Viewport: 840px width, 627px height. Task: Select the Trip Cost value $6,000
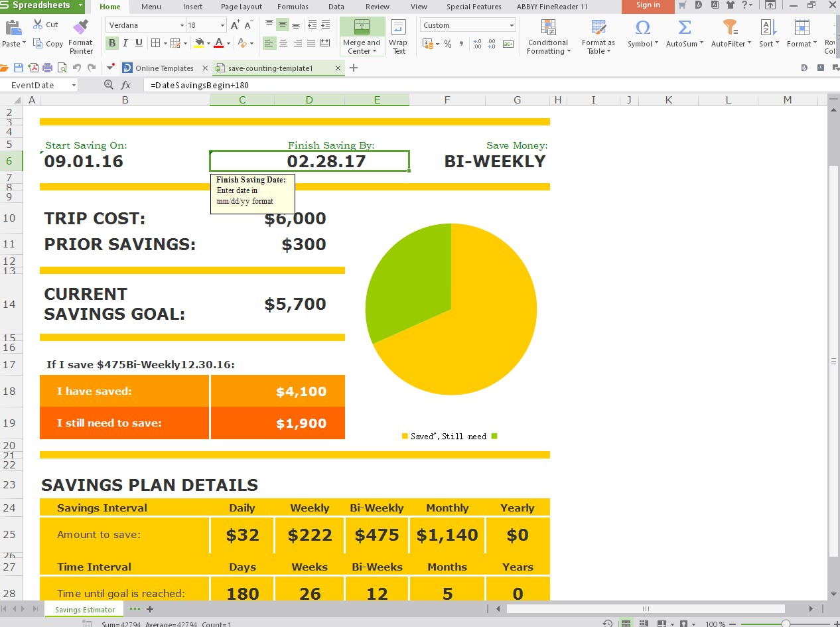[295, 218]
